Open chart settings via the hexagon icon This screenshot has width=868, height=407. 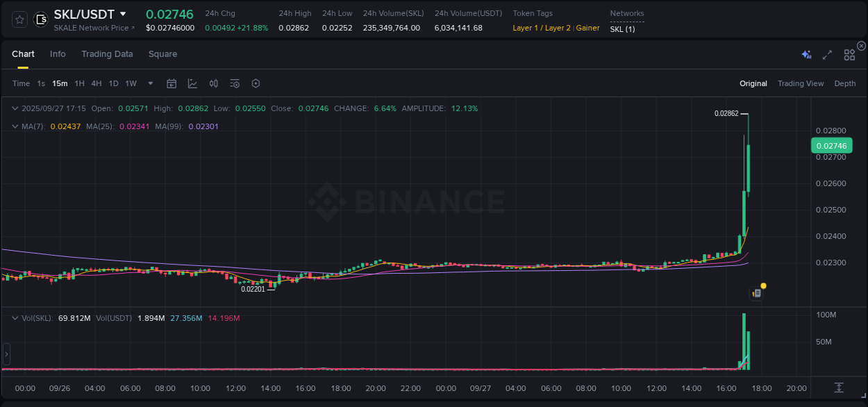coord(256,83)
